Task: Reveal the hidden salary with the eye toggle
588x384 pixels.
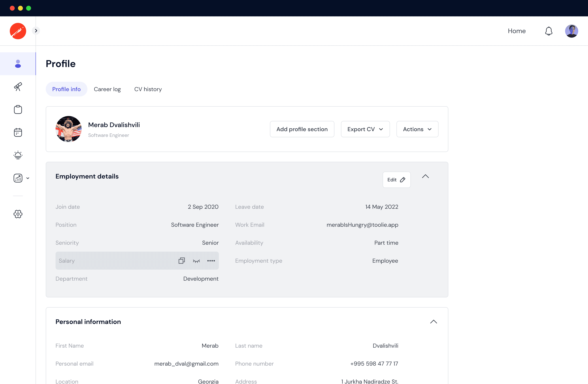Action: click(196, 261)
